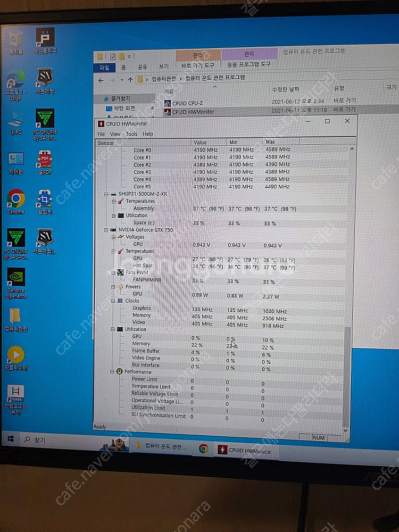
Task: Open the Tools menu in HWMonitor
Action: (131, 134)
